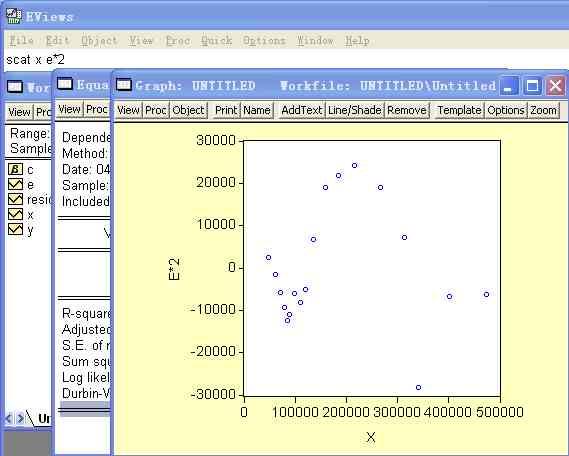Open the Proc menu in menu bar
The height and width of the screenshot is (456, 569).
[x=178, y=40]
